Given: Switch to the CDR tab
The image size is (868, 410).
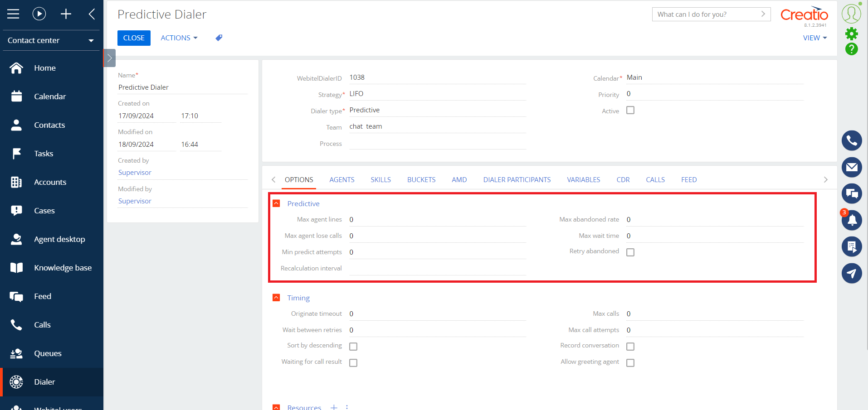Looking at the screenshot, I should click(623, 180).
